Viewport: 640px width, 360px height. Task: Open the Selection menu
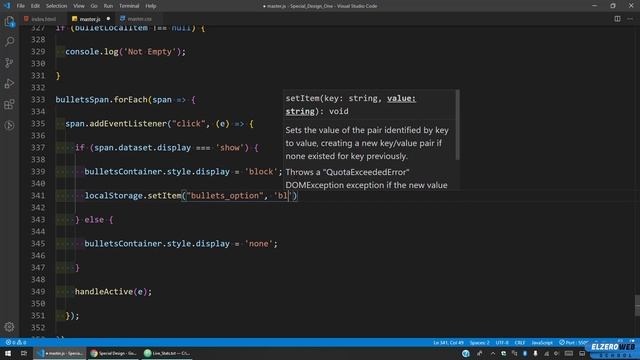[56, 6]
